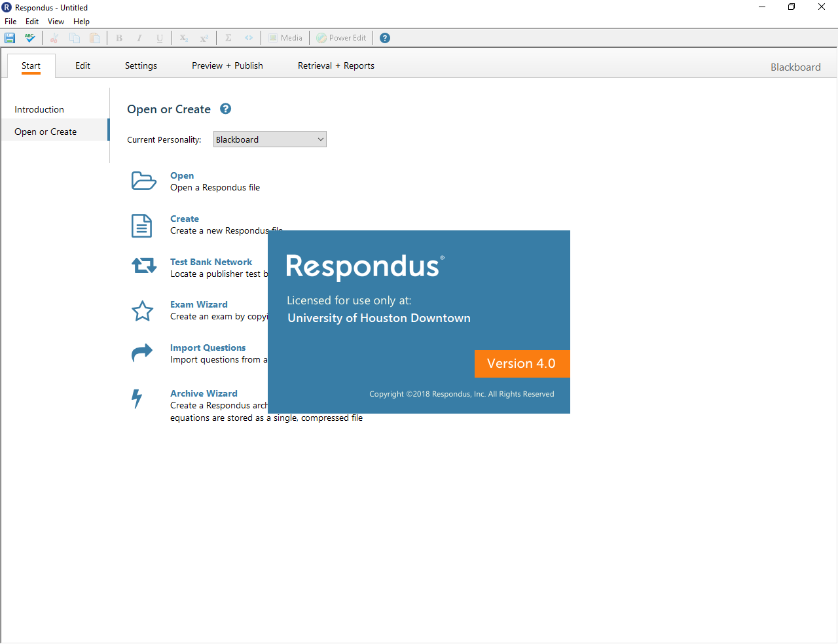This screenshot has width=838, height=644.
Task: Open the File menu
Action: (x=10, y=22)
